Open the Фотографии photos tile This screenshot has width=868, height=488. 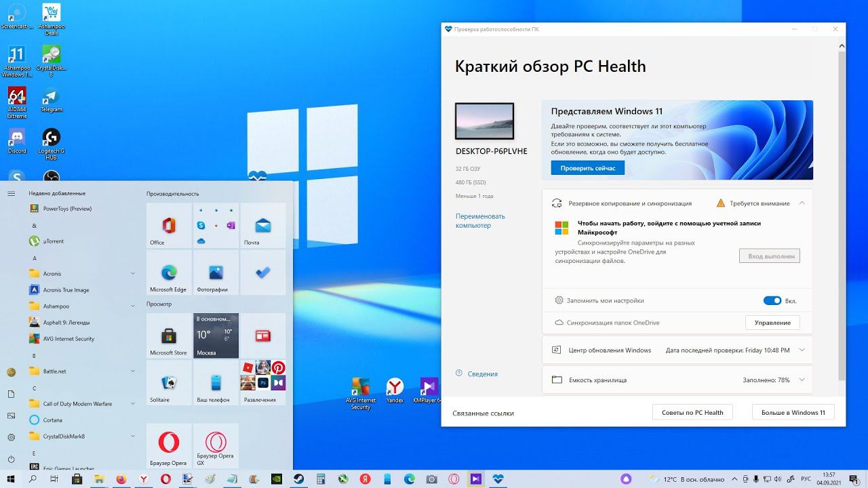pos(216,272)
